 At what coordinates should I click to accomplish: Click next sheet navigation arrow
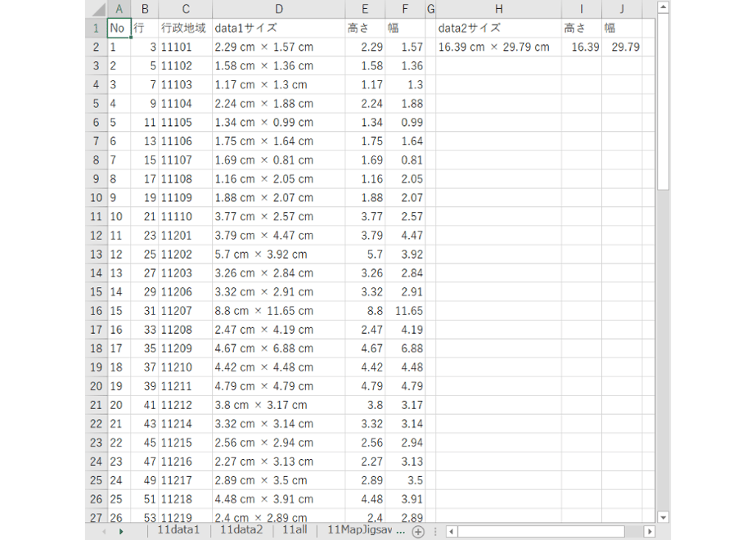click(121, 531)
